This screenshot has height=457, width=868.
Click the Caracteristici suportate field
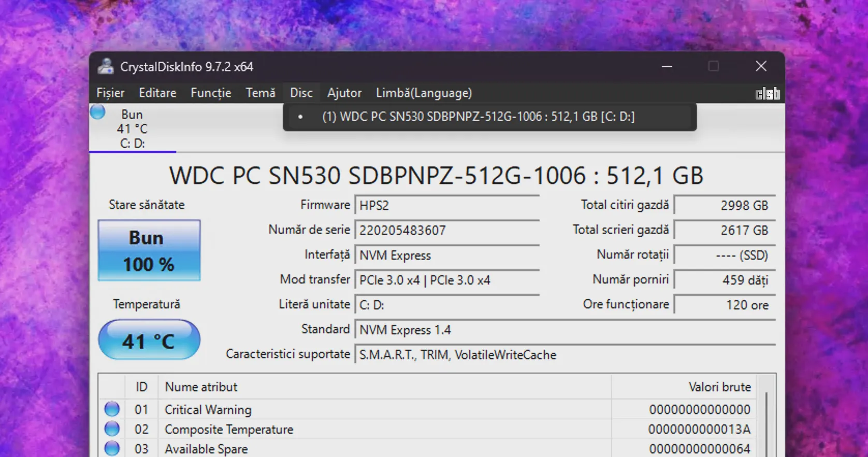click(566, 354)
